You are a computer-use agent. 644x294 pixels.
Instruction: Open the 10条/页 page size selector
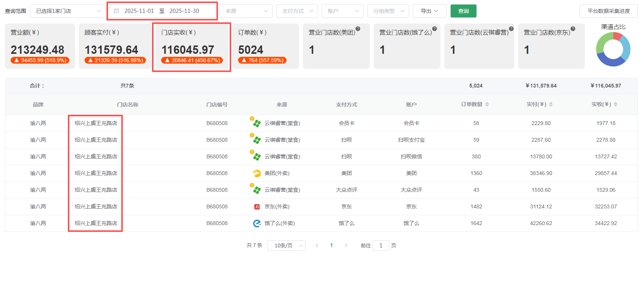[x=286, y=246]
